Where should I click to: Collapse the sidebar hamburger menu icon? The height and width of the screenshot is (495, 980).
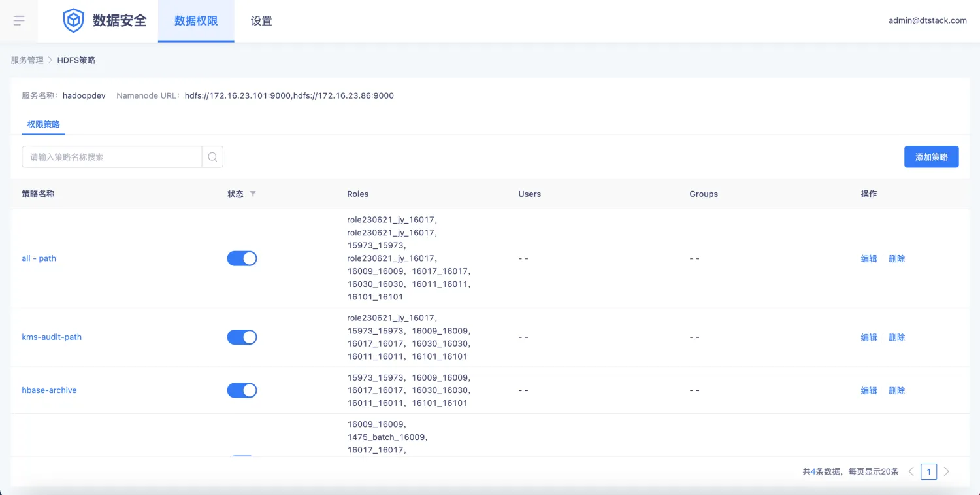click(x=19, y=20)
